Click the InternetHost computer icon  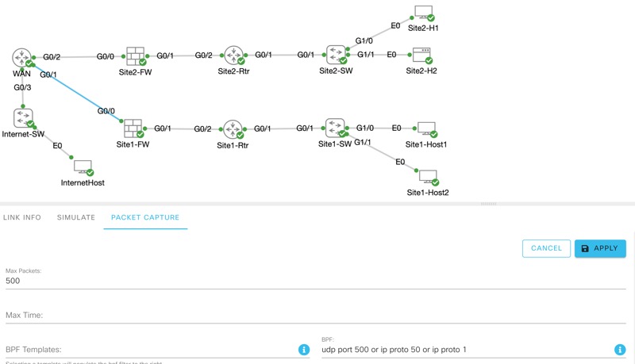[x=83, y=167]
